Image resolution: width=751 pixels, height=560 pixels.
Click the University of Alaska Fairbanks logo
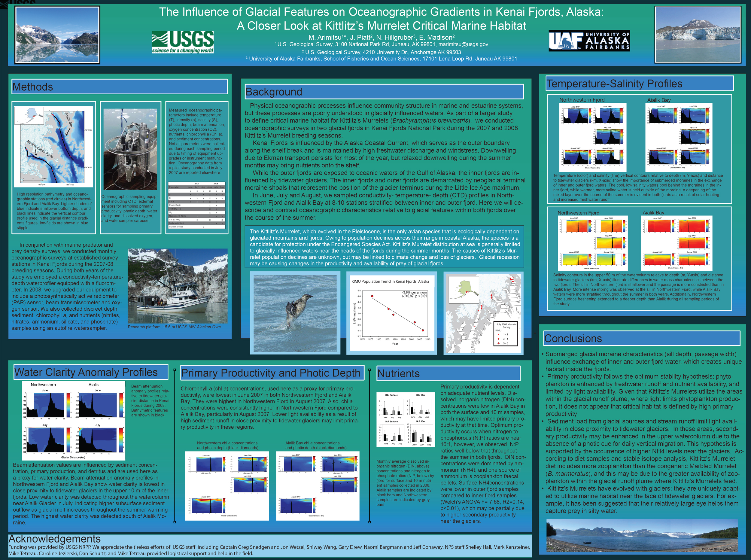point(589,41)
